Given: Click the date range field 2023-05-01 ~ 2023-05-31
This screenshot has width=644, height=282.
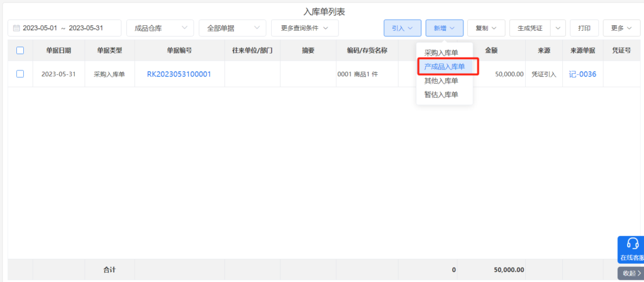Looking at the screenshot, I should tap(65, 28).
